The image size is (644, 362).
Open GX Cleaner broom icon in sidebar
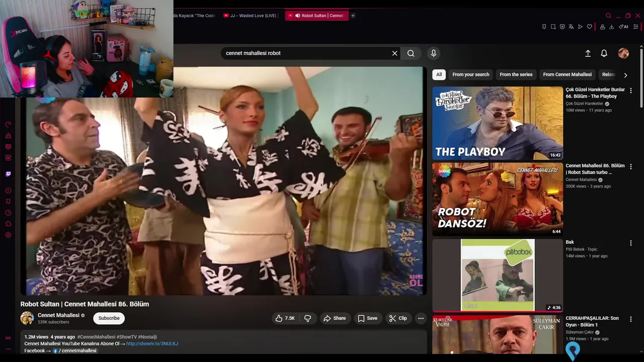[8, 136]
